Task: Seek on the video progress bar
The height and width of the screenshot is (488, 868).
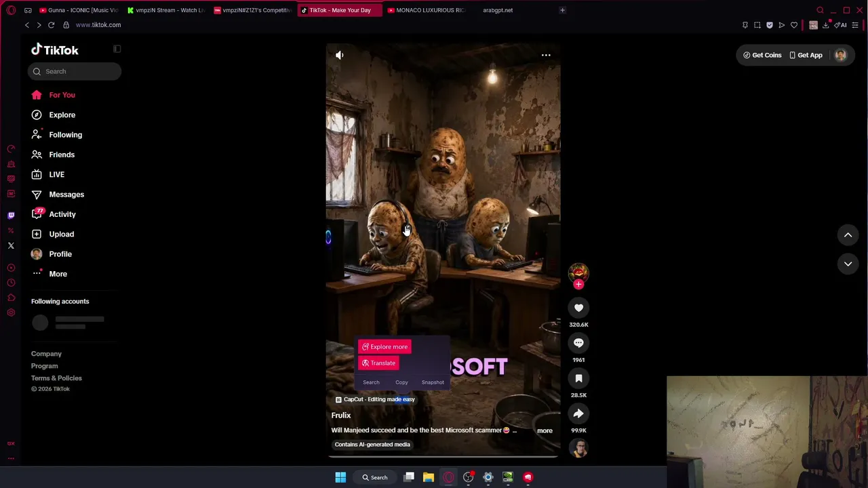Action: pyautogui.click(x=443, y=456)
